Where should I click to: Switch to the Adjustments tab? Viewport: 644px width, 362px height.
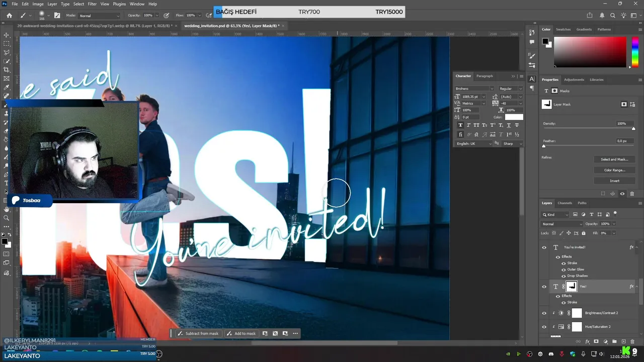tap(574, 79)
